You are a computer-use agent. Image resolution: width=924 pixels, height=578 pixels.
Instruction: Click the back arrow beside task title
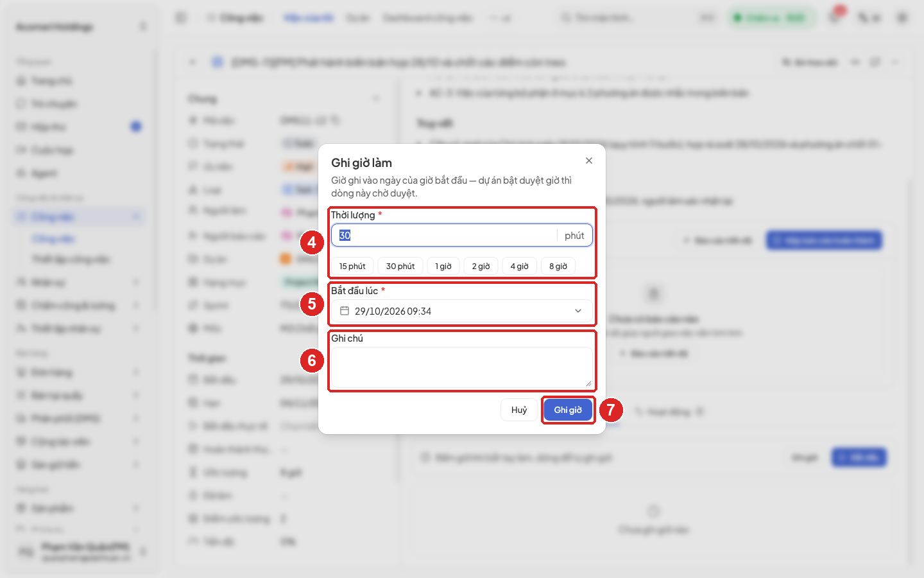[x=193, y=62]
